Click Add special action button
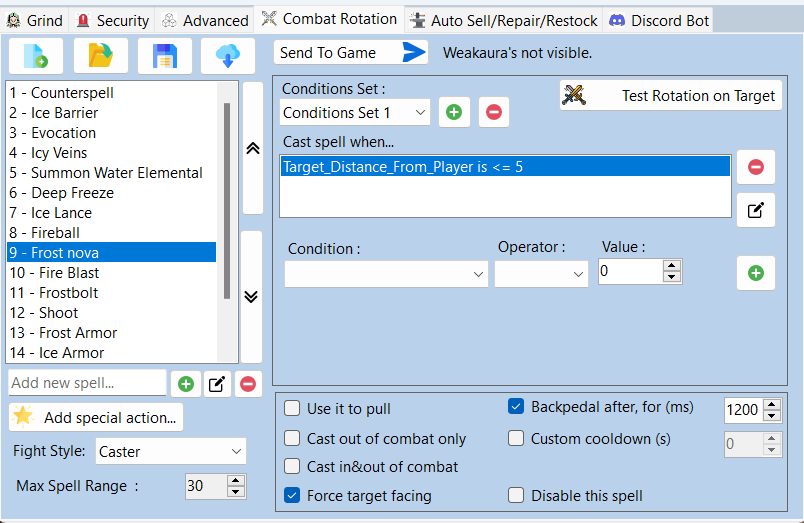This screenshot has height=523, width=804. [x=96, y=417]
